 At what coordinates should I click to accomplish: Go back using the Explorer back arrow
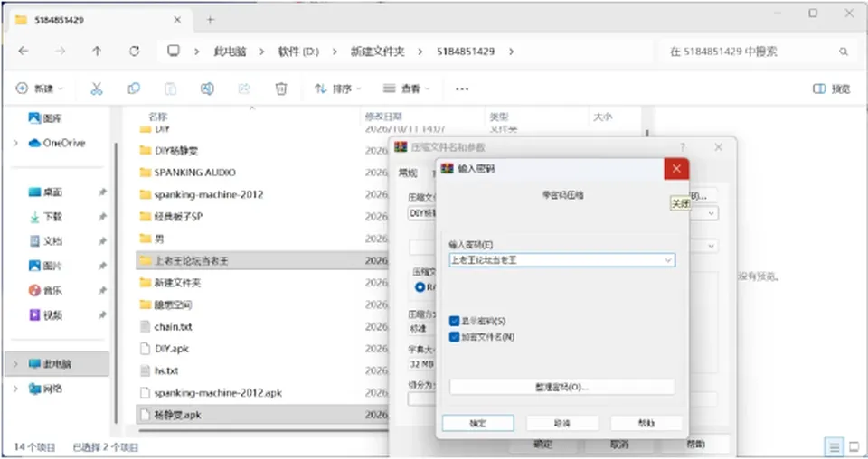[x=24, y=51]
